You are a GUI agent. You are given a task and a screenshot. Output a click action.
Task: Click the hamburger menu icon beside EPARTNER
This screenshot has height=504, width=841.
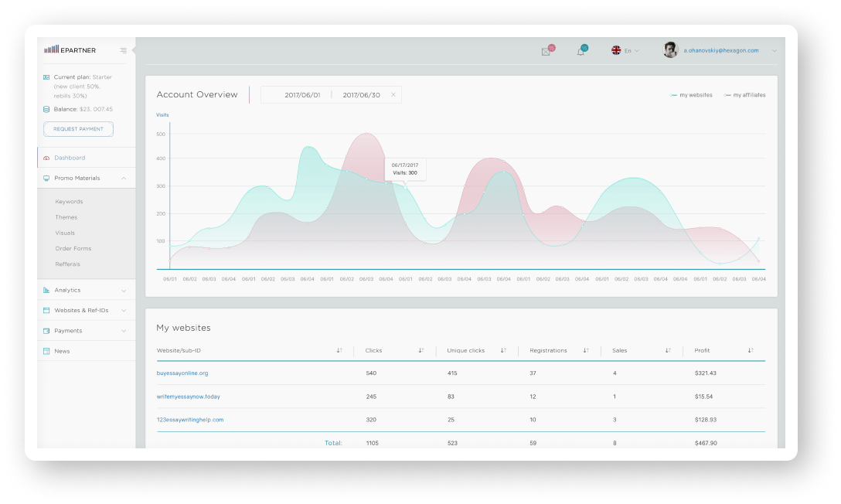124,50
